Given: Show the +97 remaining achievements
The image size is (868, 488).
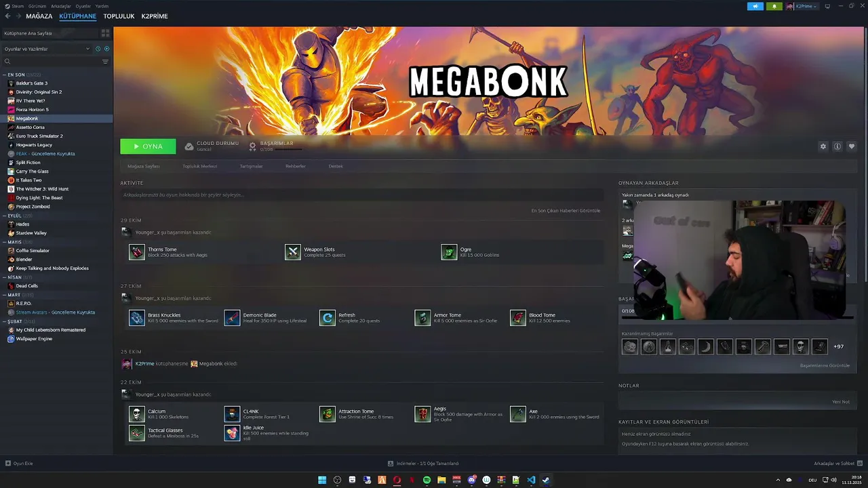Looking at the screenshot, I should coord(839,346).
